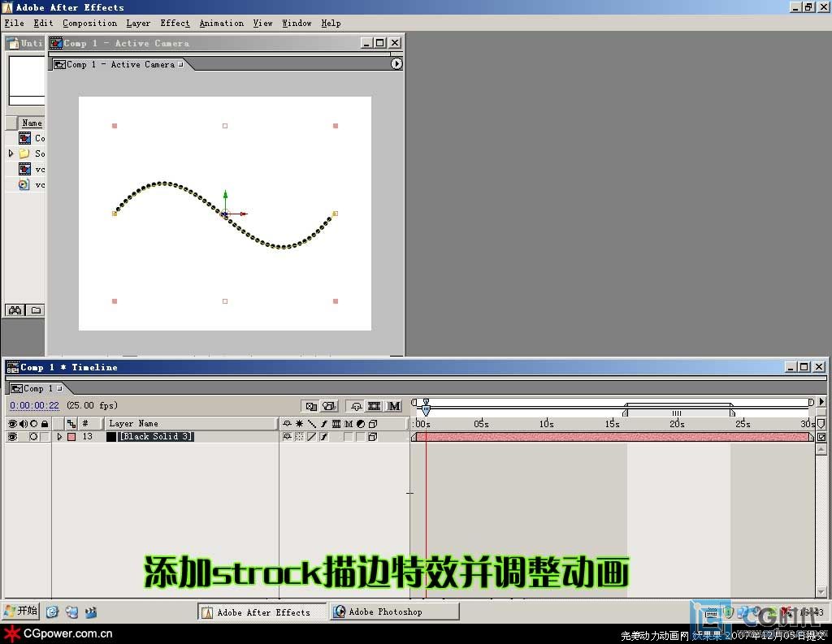This screenshot has width=832, height=644.
Task: Toggle 3D layer switch for Black Solid 3
Action: [372, 437]
